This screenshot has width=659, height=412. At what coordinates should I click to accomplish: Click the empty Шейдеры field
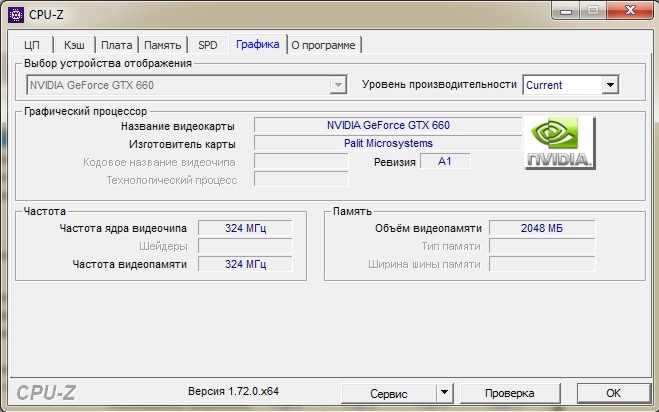point(245,246)
